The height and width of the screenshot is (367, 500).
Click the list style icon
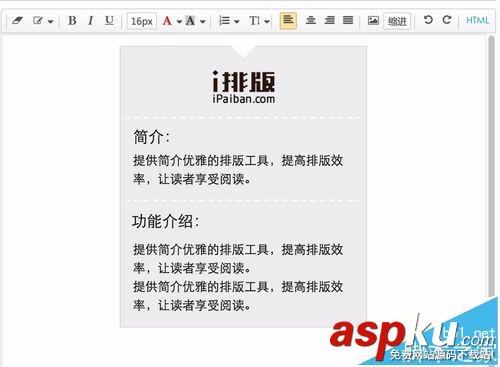(x=224, y=21)
